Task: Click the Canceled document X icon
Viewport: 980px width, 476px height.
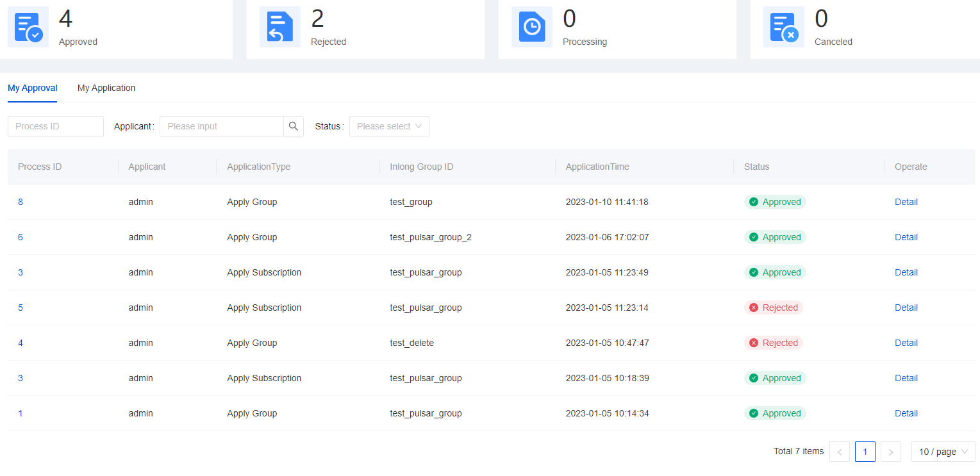Action: pyautogui.click(x=783, y=27)
